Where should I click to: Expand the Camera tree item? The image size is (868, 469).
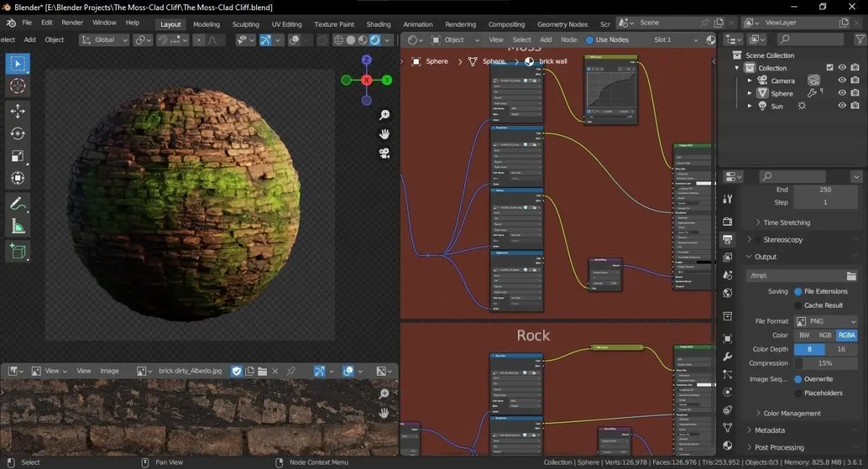(x=749, y=81)
